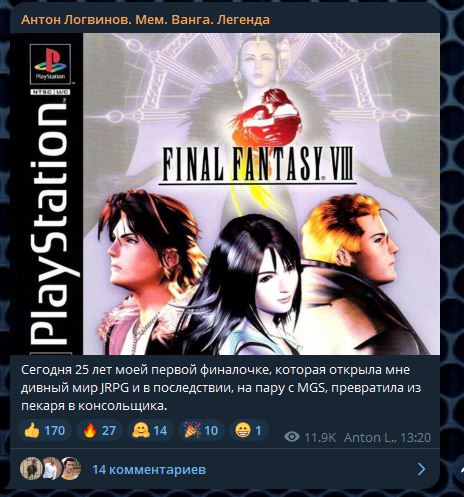Screen dimensions: 464x497
Task: Open channel name Антон Логвинов. Мем. Ванга. Легенда
Action: [145, 20]
